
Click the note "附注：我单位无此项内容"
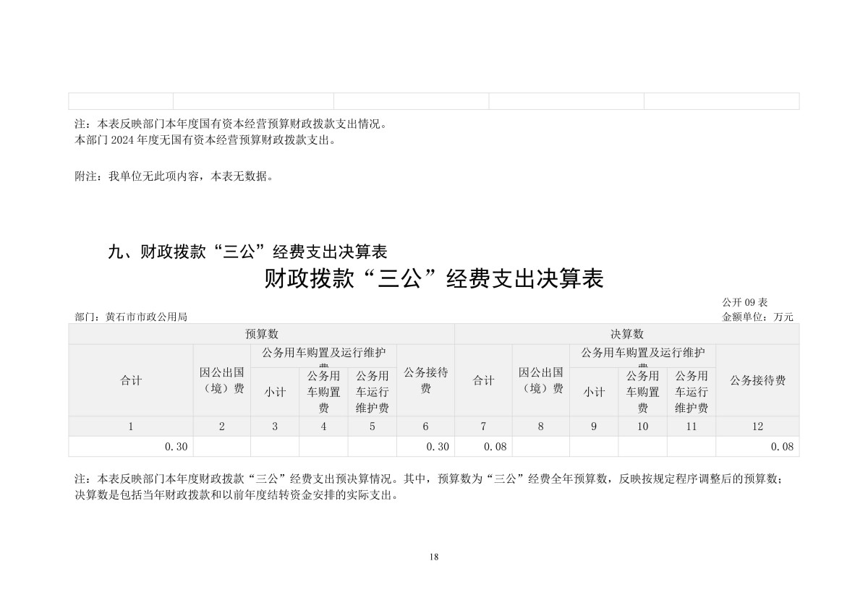tap(174, 176)
